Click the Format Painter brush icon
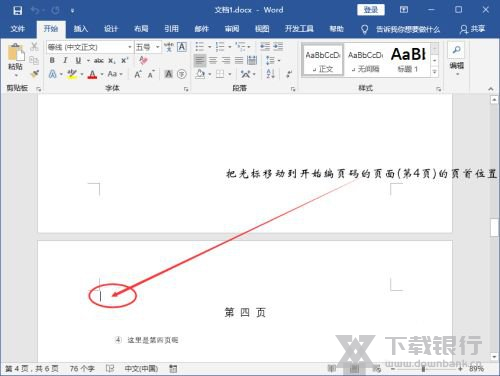The image size is (500, 376). pos(34,74)
